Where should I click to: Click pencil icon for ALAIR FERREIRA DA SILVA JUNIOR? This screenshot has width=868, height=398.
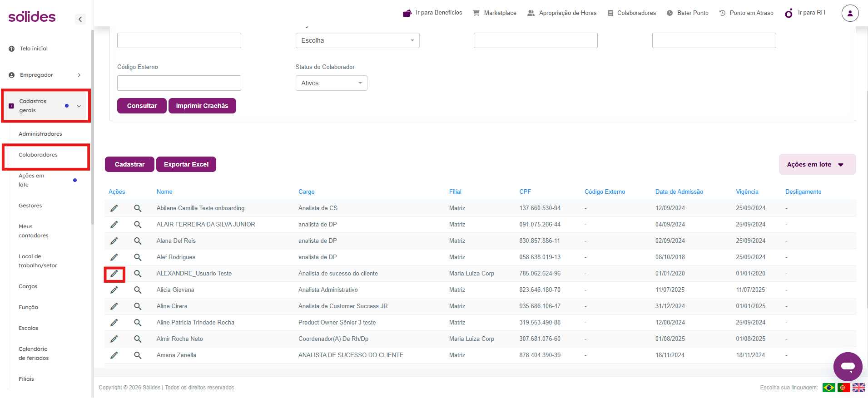tap(114, 225)
